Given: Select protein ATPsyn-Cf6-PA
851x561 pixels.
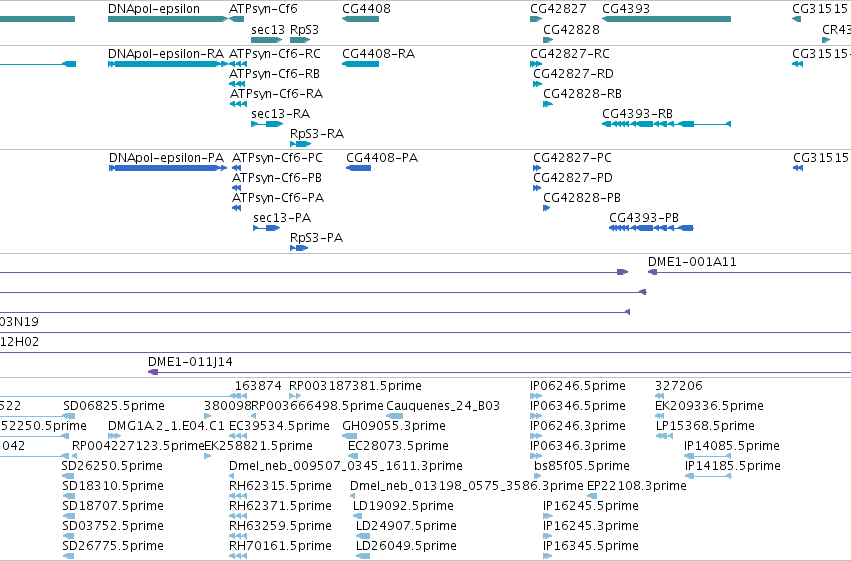Looking at the screenshot, I should (x=236, y=208).
